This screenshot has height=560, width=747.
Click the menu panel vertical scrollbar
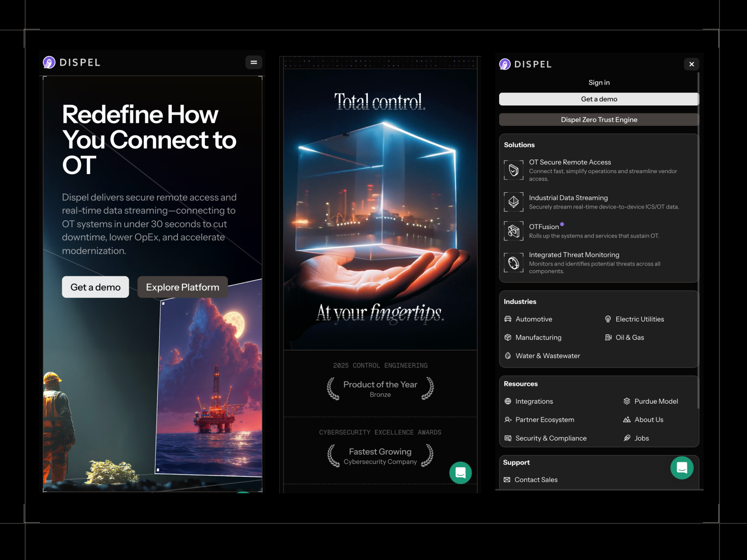(698, 240)
